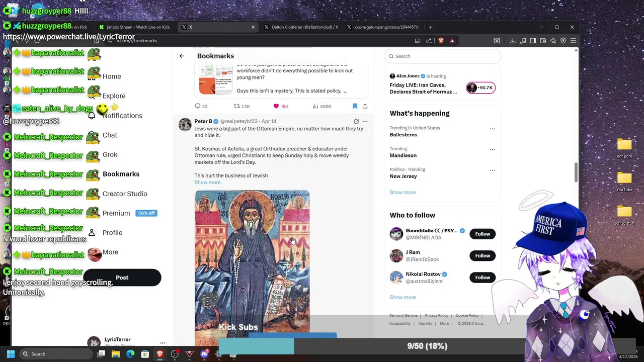Repost the post with 1.3K reposts

click(x=242, y=106)
